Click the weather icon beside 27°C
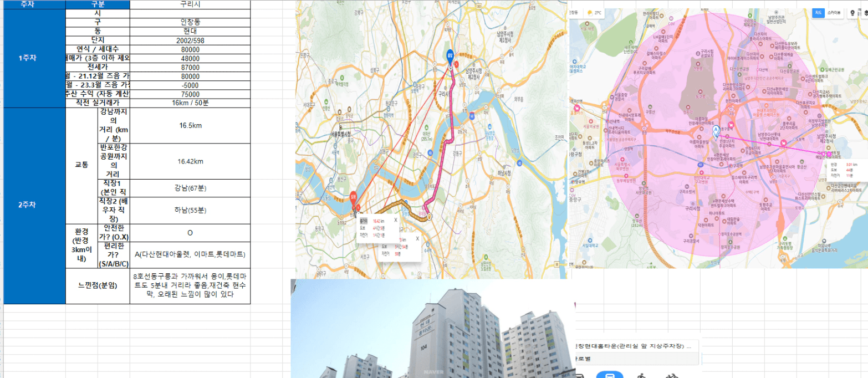The image size is (868, 378). pyautogui.click(x=589, y=12)
